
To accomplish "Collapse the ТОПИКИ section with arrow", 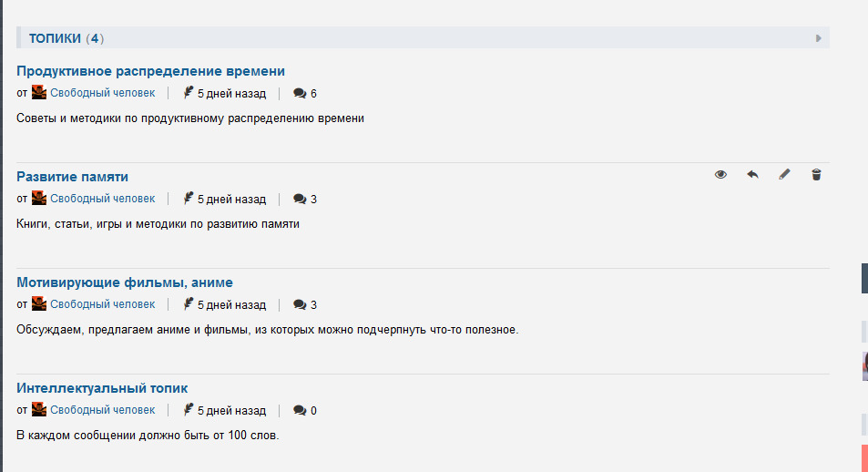I will 818,38.
